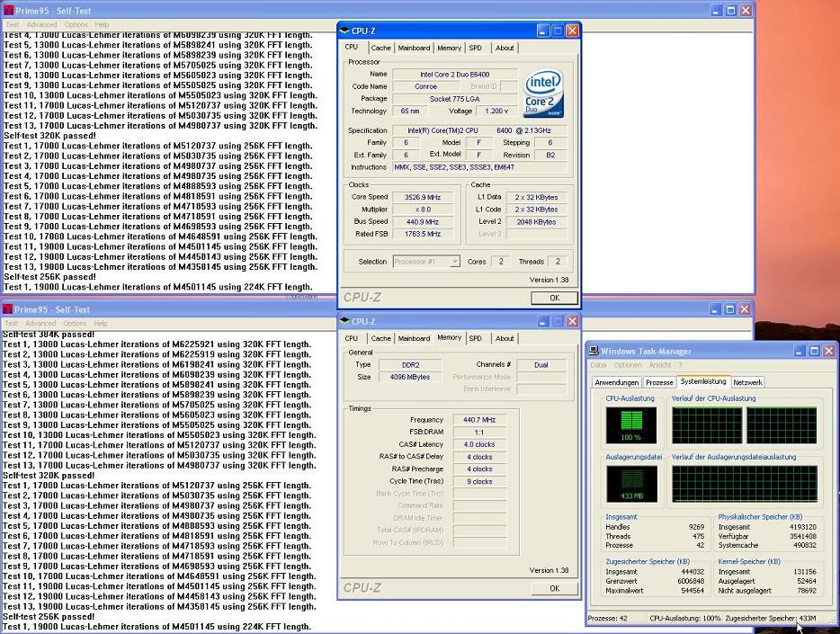Expand Processor #1 selection dropdown
This screenshot has width=840, height=634.
tap(455, 262)
